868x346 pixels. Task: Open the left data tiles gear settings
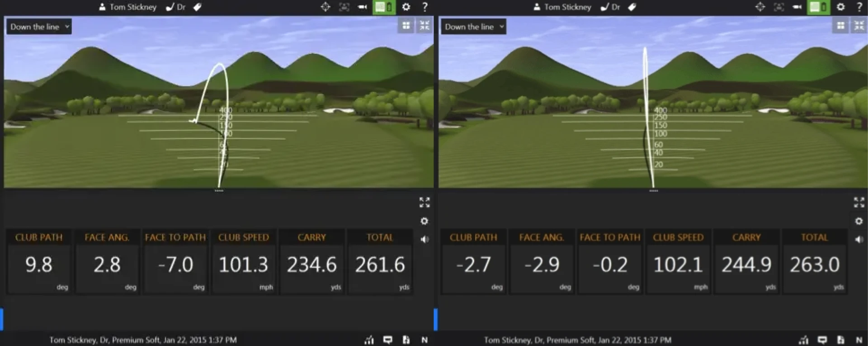click(424, 221)
